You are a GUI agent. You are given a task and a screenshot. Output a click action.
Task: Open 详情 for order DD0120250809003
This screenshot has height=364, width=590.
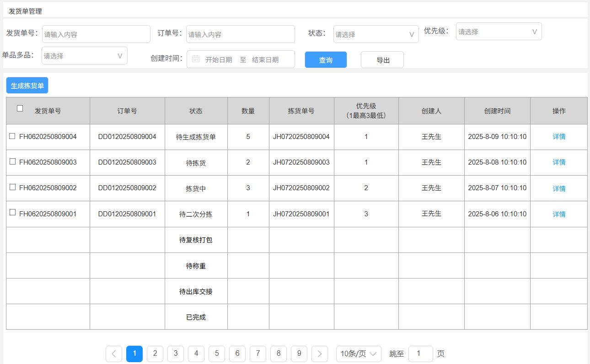[559, 162]
